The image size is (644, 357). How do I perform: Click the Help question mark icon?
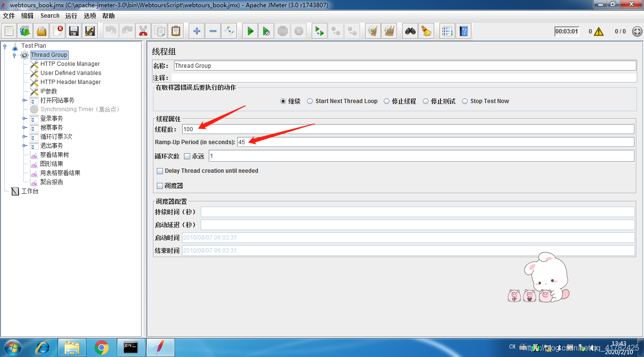463,31
